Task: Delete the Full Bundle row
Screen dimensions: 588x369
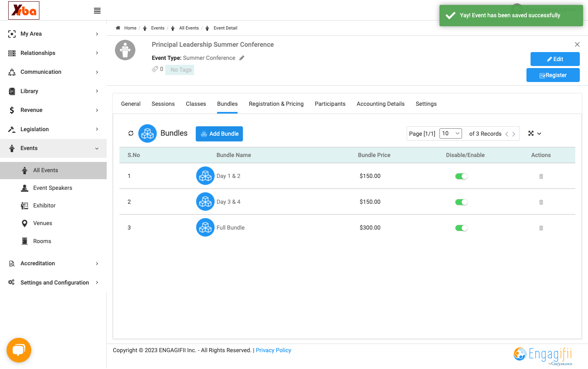Action: pyautogui.click(x=541, y=228)
